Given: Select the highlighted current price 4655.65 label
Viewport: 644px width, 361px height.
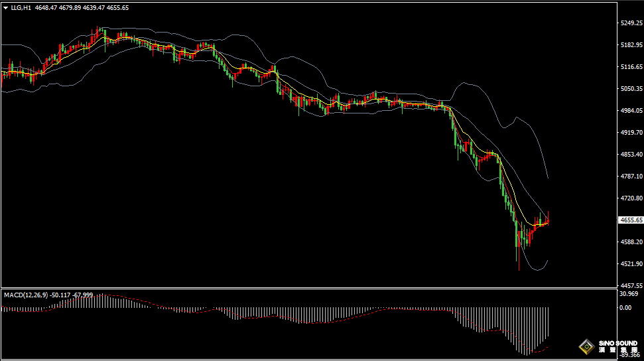Looking at the screenshot, I should coord(630,220).
